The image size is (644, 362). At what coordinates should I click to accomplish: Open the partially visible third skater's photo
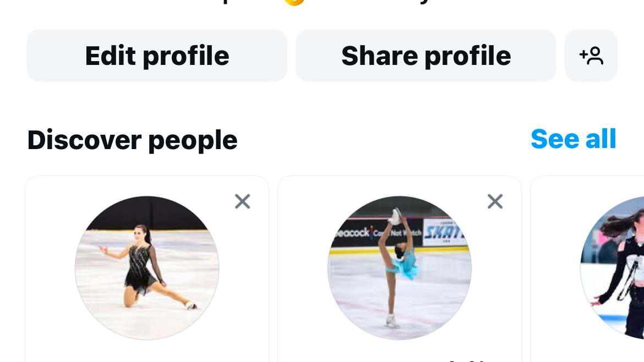614,268
